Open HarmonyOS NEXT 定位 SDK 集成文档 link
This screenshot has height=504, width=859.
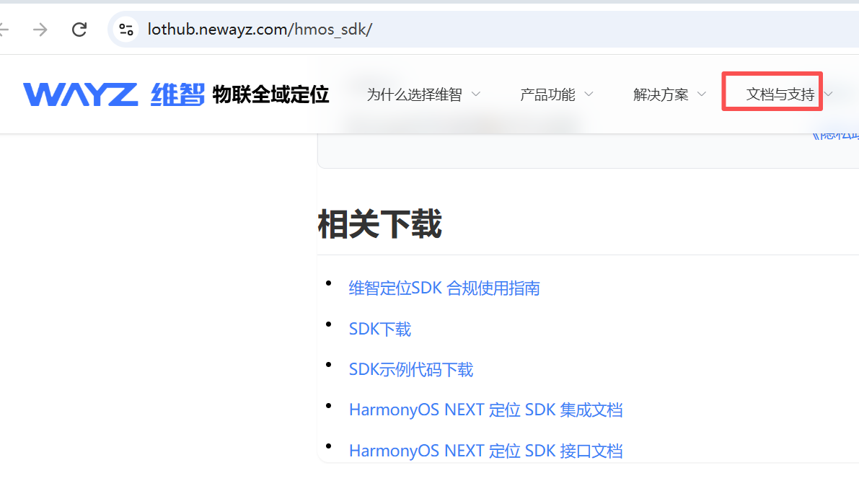[x=485, y=410]
